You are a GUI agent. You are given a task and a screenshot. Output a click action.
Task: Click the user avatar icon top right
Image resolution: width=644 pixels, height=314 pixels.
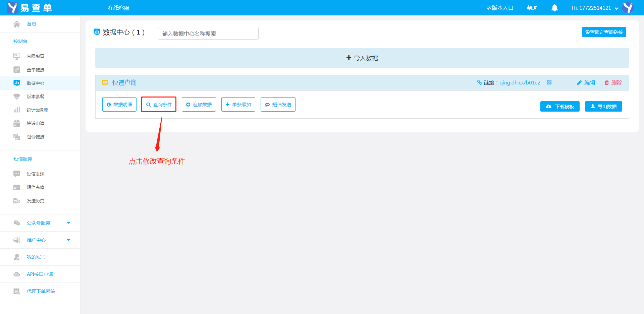[x=628, y=8]
